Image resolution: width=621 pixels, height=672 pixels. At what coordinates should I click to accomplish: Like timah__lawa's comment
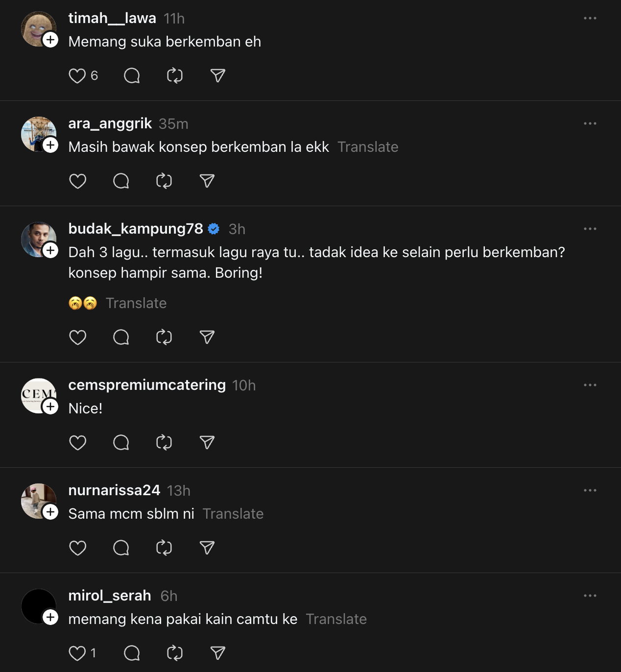point(77,76)
